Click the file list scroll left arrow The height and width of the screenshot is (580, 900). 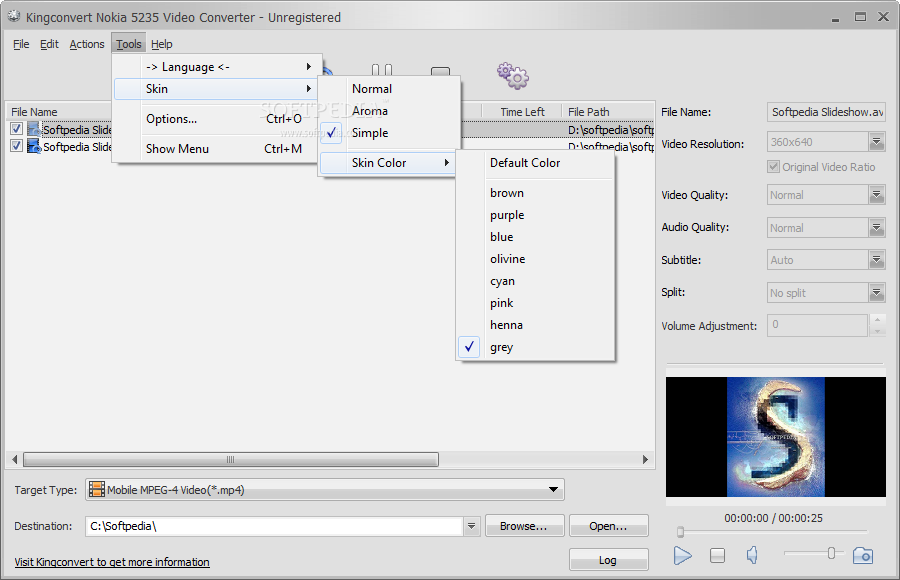pyautogui.click(x=15, y=459)
